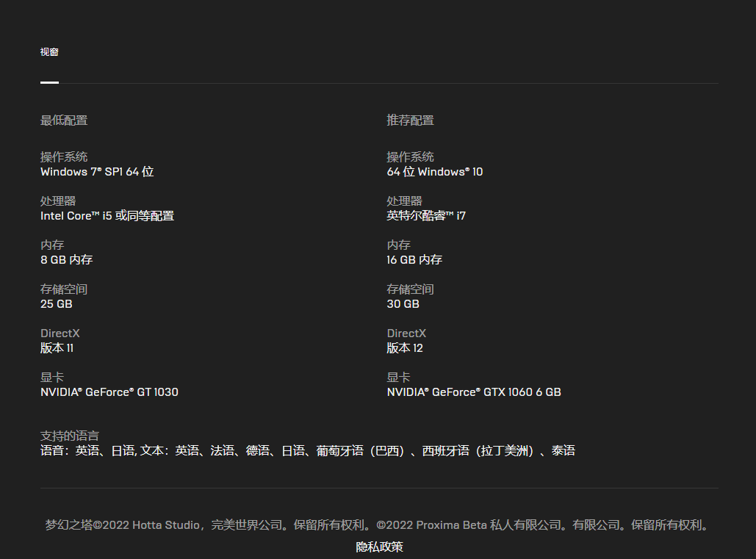This screenshot has height=559, width=756.
Task: Click the DirectX 版本 11 value
Action: pyautogui.click(x=57, y=348)
